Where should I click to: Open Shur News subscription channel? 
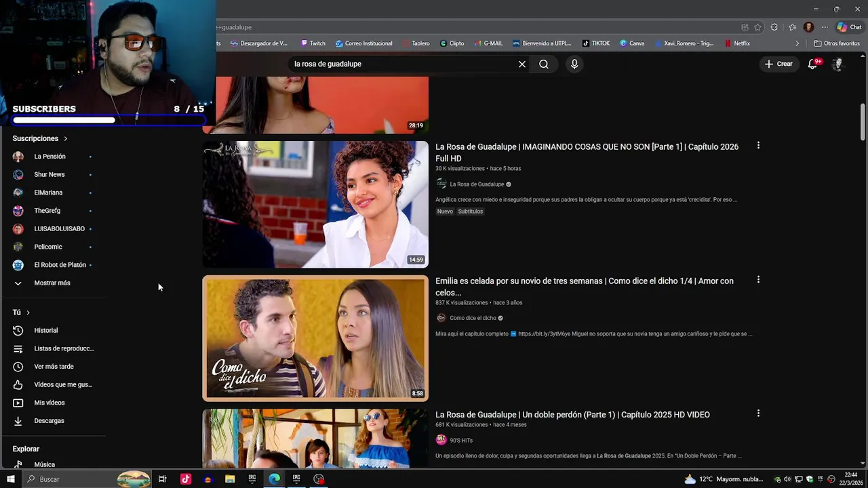coord(53,175)
